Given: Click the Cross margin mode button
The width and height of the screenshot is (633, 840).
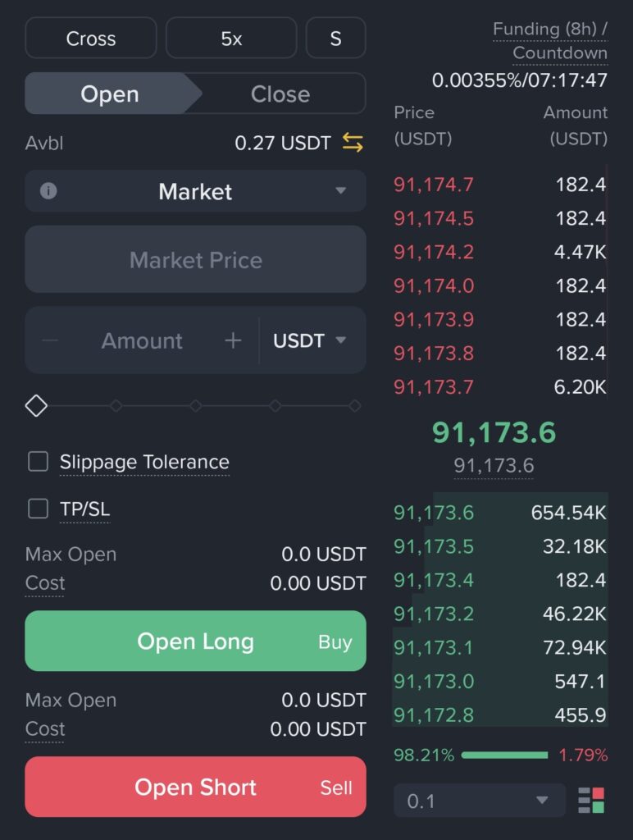Looking at the screenshot, I should coord(91,39).
